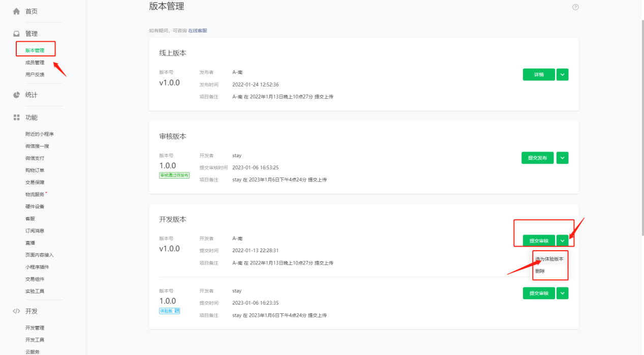Screen dimensions: 644x355
Task: Click the 详情 button for online version
Action: 539,75
